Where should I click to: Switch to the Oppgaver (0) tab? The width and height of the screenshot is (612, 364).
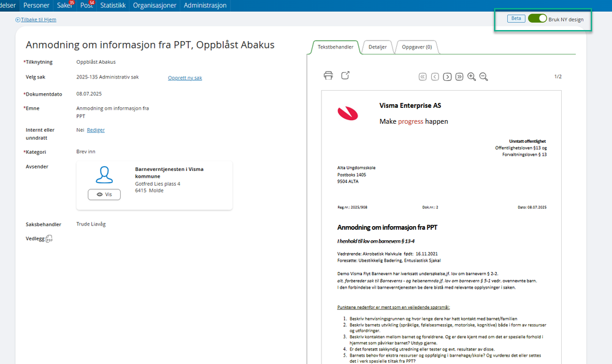(x=417, y=47)
